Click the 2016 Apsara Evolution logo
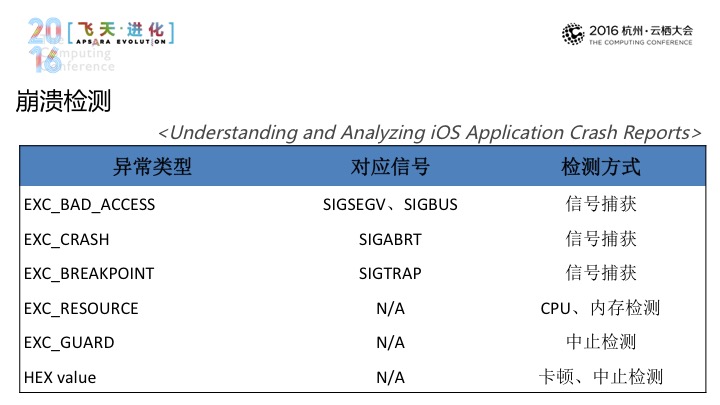This screenshot has height=405, width=720. tap(101, 45)
